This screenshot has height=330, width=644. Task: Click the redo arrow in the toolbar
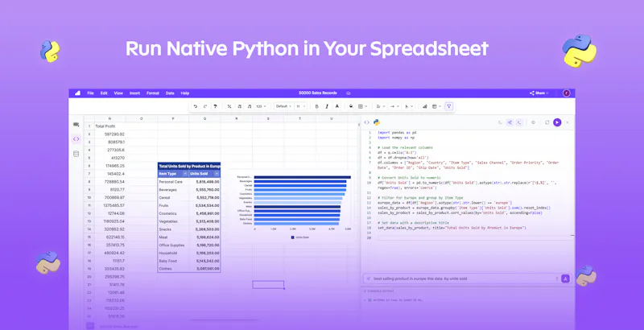[205, 106]
